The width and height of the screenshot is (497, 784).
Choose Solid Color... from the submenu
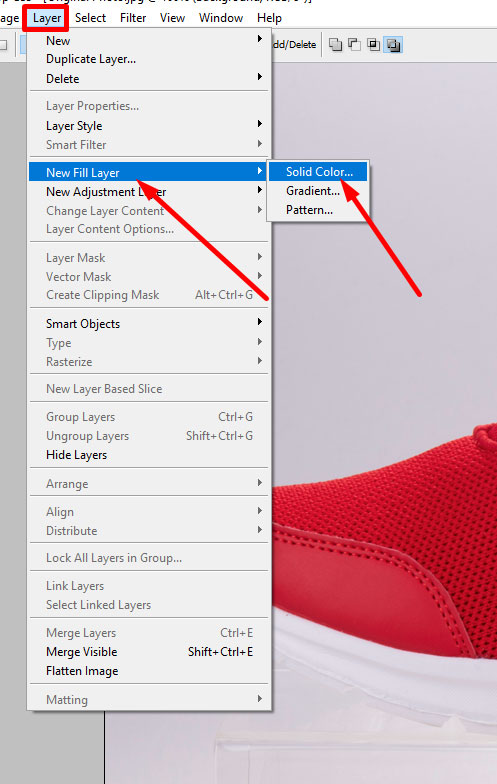point(318,172)
